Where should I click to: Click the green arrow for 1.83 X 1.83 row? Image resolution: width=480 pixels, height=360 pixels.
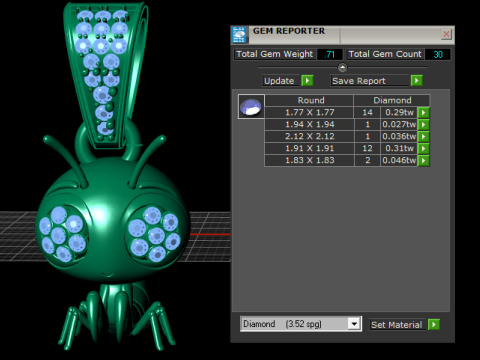(x=423, y=160)
